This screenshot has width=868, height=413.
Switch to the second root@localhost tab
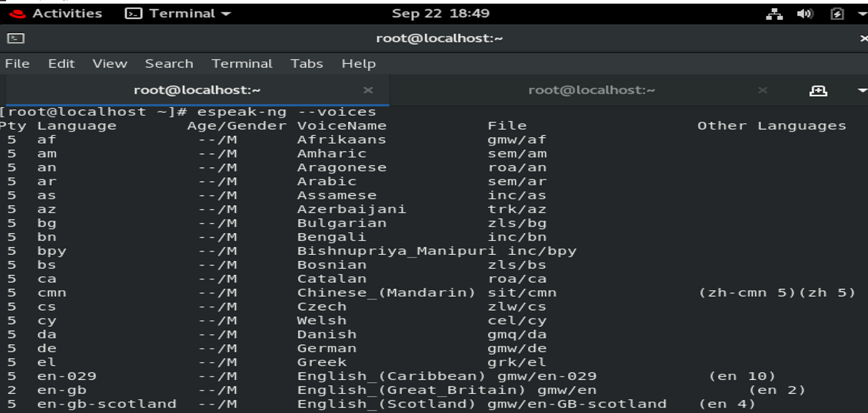click(x=593, y=90)
